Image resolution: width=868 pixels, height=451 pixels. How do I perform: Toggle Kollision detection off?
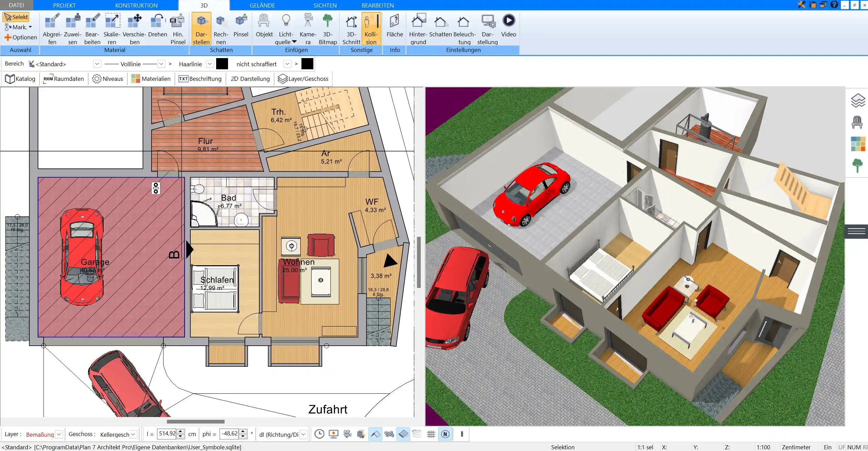pyautogui.click(x=371, y=29)
